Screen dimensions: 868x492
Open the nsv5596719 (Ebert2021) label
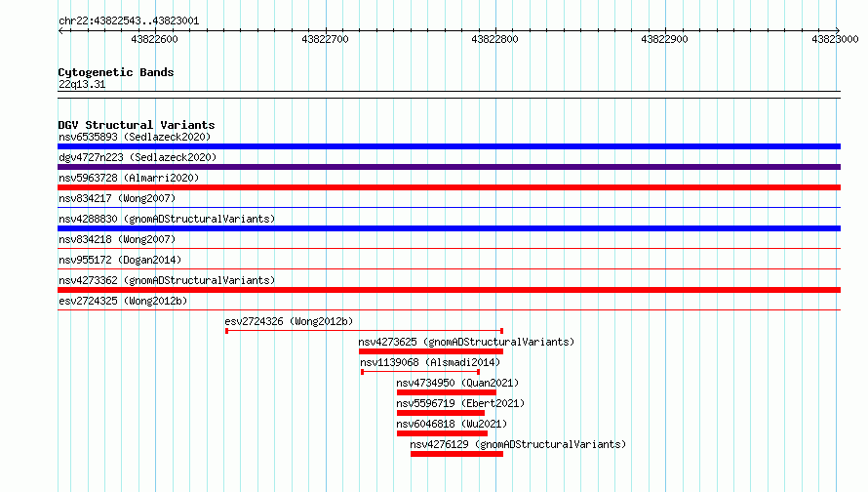coord(460,403)
